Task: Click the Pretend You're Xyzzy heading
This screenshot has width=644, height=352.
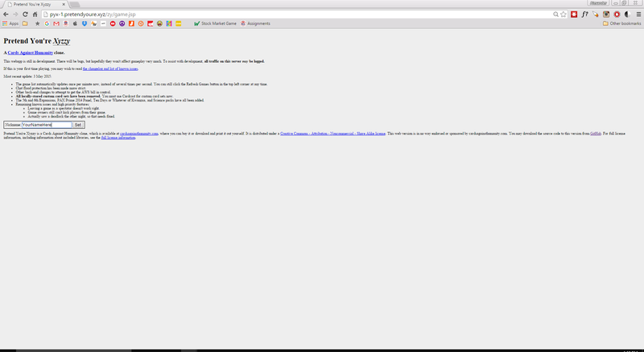Action: click(x=37, y=40)
